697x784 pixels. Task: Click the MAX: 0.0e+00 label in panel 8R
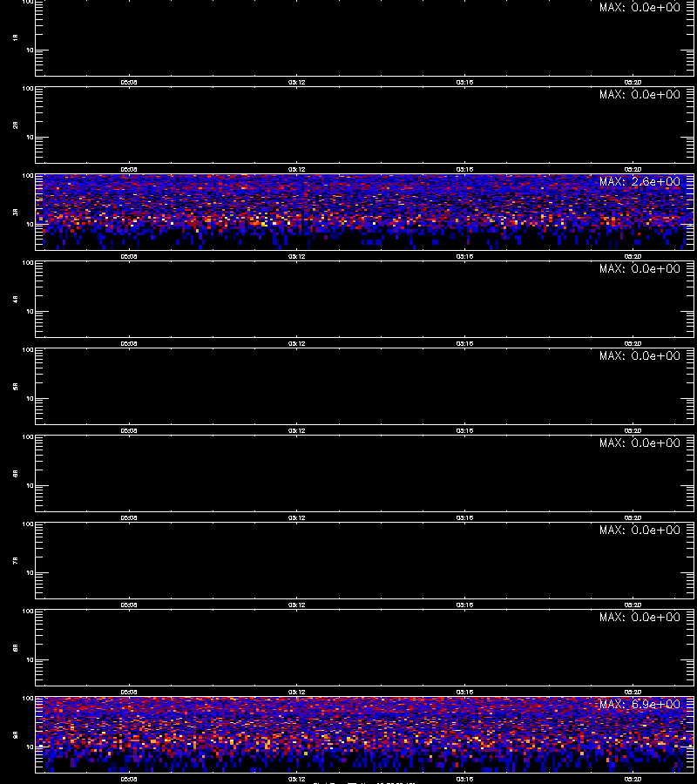pyautogui.click(x=639, y=617)
